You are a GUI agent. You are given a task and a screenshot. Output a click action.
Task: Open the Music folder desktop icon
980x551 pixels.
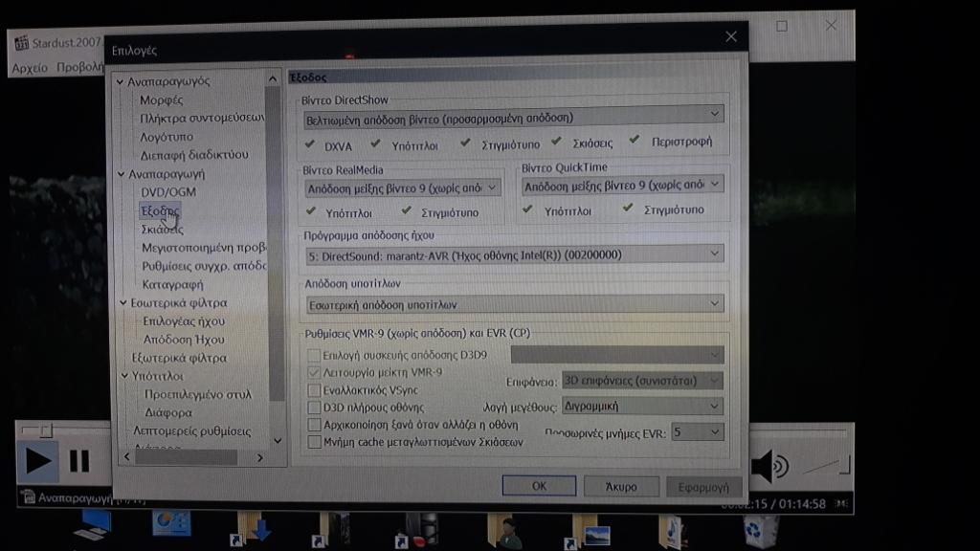(673, 531)
